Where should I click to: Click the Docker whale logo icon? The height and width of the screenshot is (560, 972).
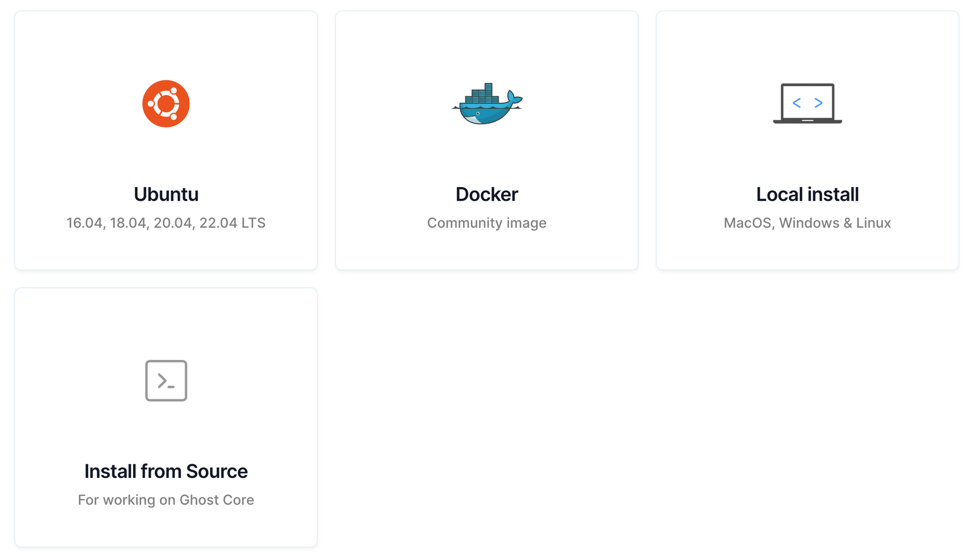pyautogui.click(x=486, y=103)
